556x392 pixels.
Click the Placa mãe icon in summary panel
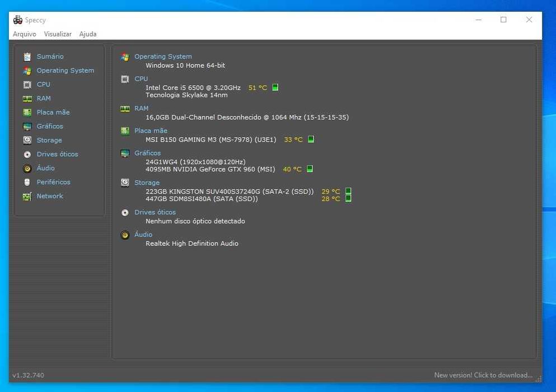click(x=125, y=131)
